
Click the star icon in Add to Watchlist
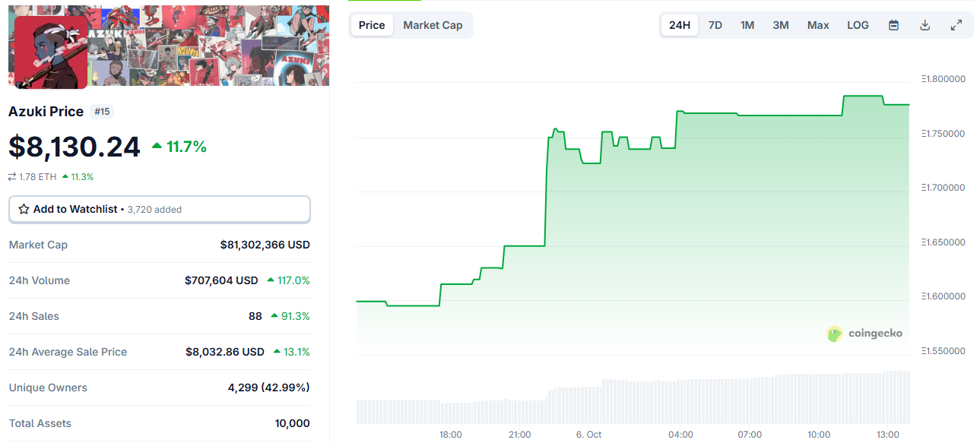(24, 209)
